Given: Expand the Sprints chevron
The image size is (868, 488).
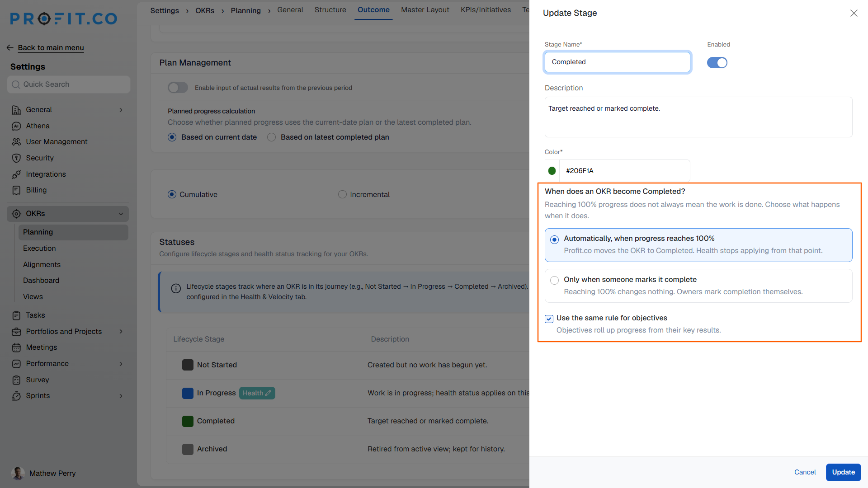Looking at the screenshot, I should (121, 396).
